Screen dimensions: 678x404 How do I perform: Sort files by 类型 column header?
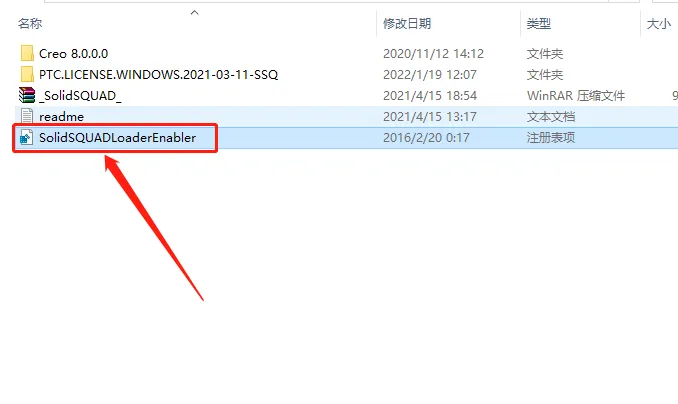pos(538,23)
